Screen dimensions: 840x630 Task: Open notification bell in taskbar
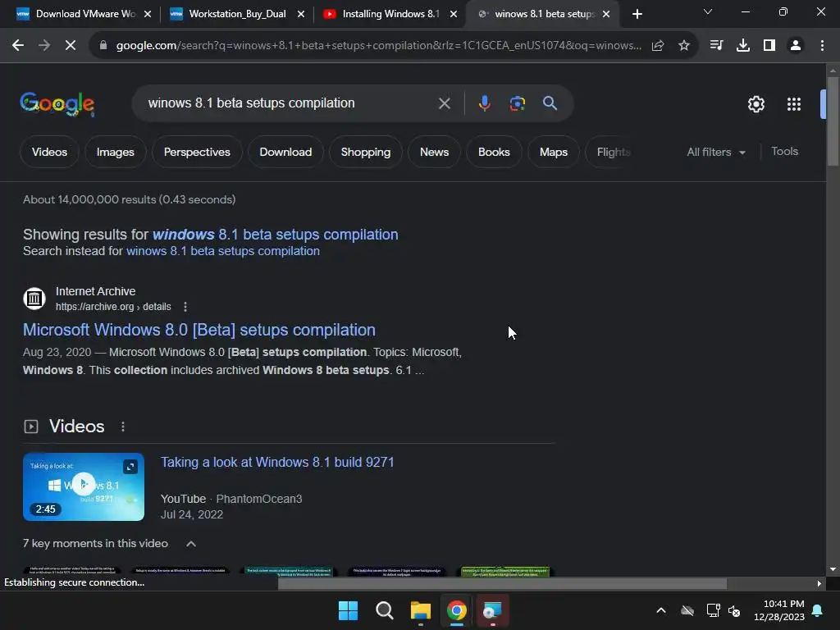[818, 610]
